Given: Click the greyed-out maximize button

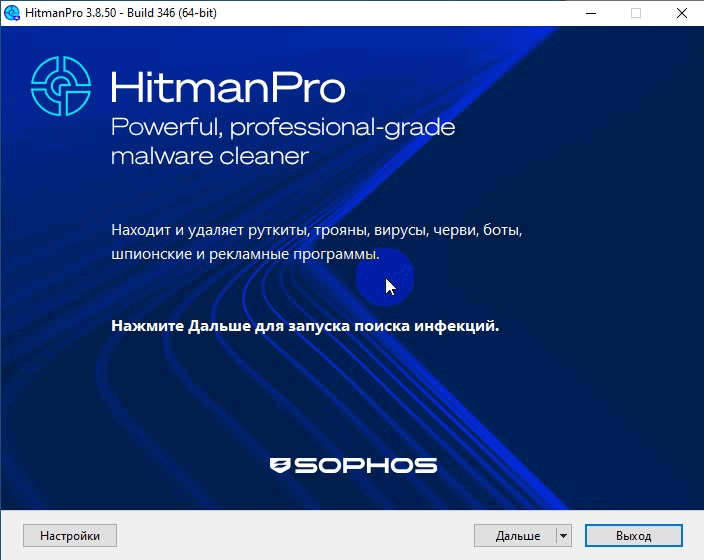Looking at the screenshot, I should coord(636,13).
